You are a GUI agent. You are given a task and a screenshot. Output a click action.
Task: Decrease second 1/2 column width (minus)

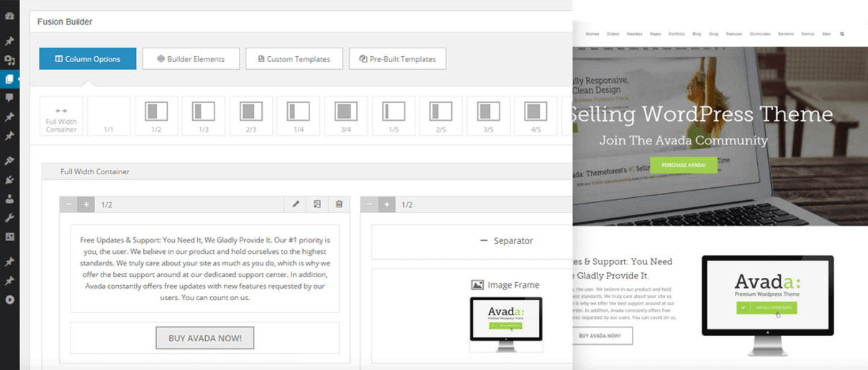tap(369, 204)
